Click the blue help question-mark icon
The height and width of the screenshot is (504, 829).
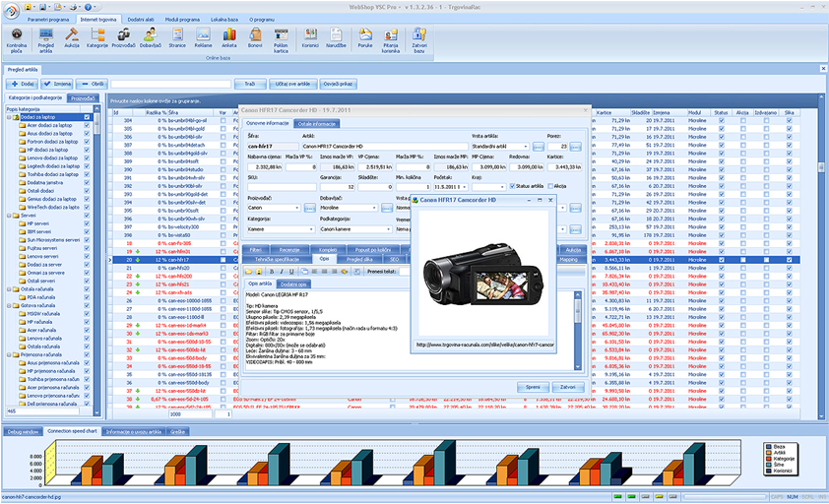pos(88,8)
